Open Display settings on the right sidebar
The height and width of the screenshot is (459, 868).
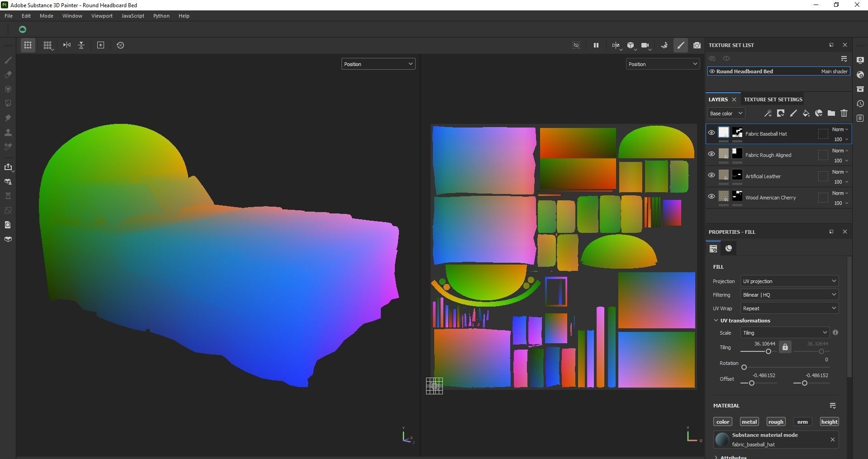tap(860, 60)
